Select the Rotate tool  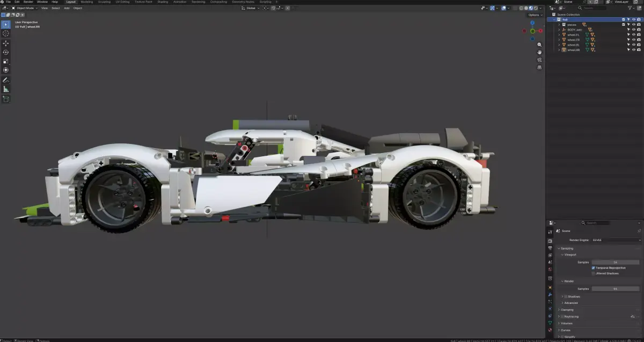(x=6, y=52)
